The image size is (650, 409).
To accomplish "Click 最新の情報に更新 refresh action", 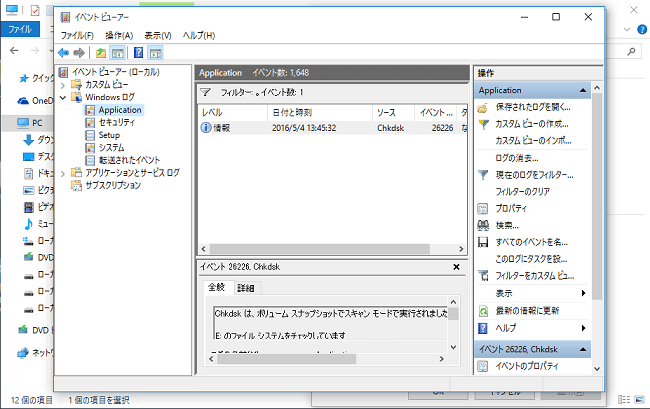I will coord(527,311).
